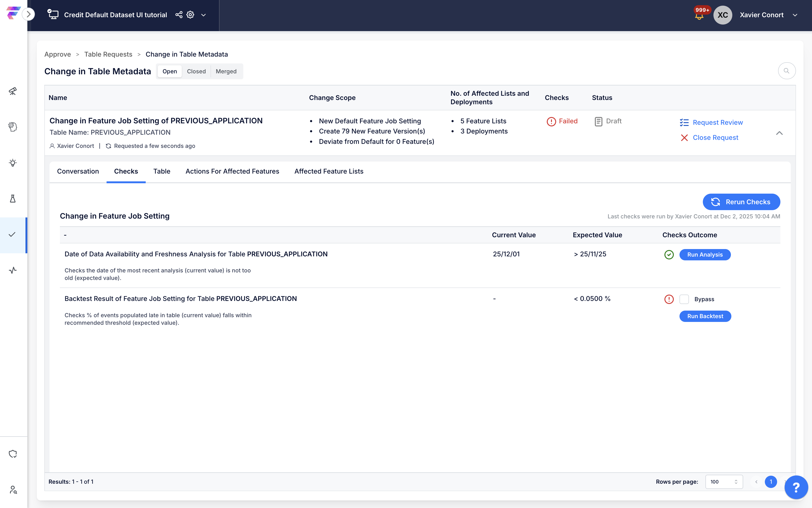This screenshot has height=508, width=812.
Task: Switch the filter to Closed requests
Action: [196, 71]
